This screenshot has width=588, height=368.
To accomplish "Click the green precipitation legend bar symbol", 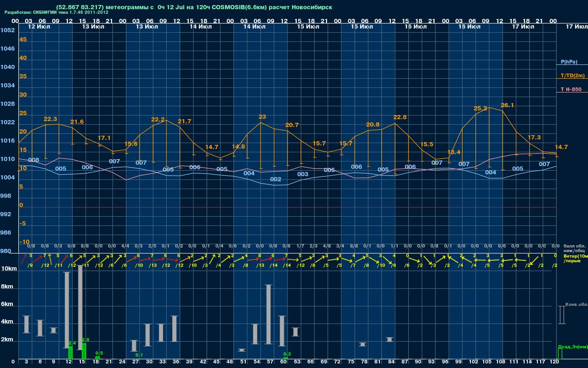I will tap(560, 354).
